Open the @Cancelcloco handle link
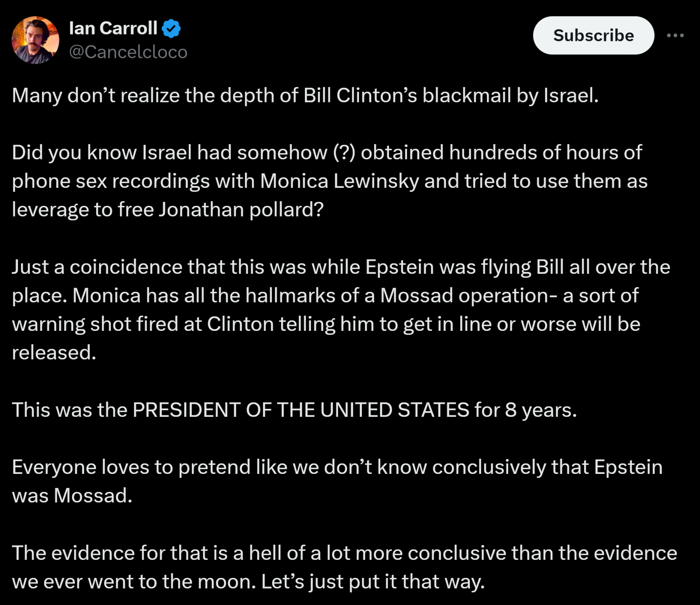This screenshot has height=605, width=700. click(x=128, y=52)
